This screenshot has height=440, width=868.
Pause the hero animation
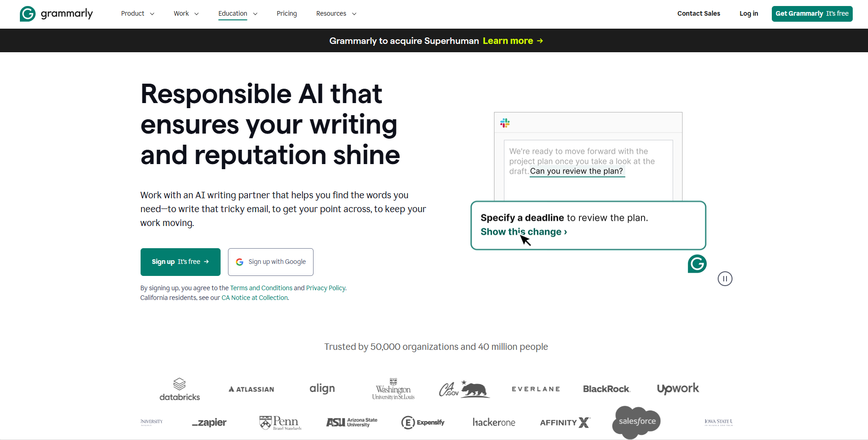click(x=725, y=279)
